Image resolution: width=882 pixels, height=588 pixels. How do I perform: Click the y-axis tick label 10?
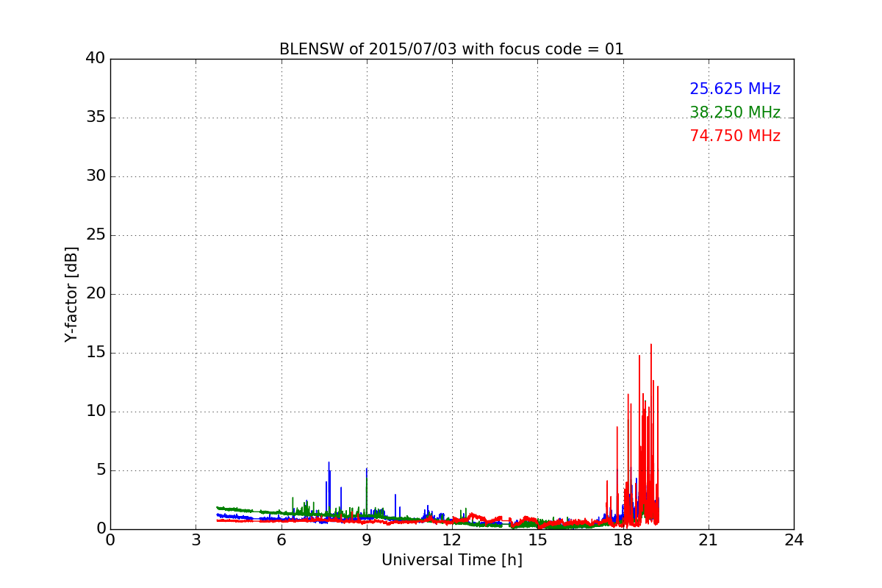pyautogui.click(x=96, y=412)
